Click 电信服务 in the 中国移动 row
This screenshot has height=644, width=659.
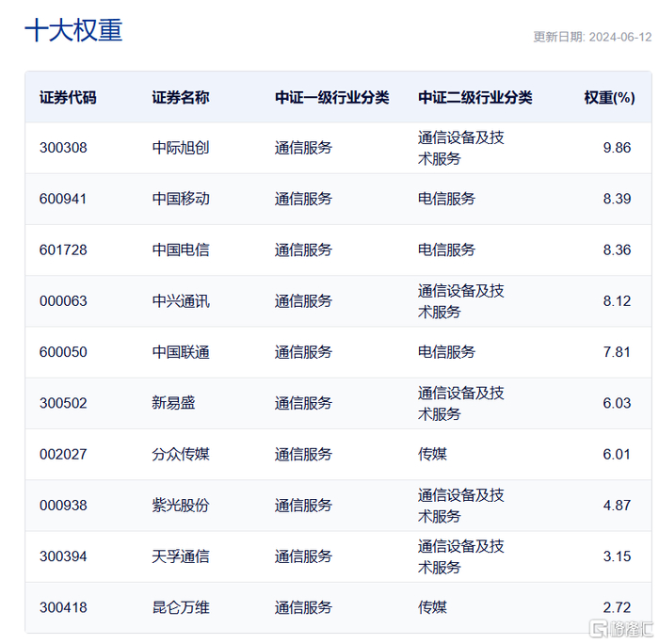coord(446,199)
